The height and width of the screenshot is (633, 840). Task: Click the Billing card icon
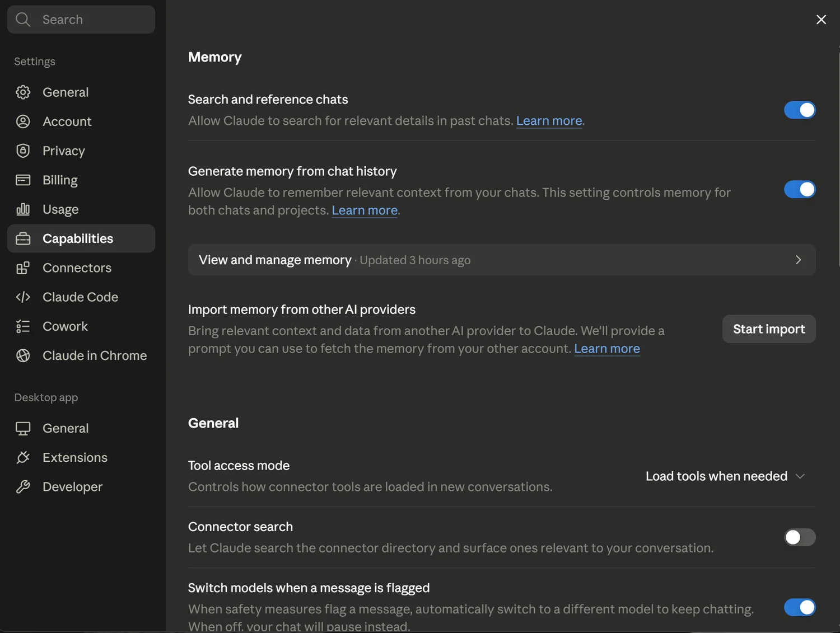tap(23, 180)
